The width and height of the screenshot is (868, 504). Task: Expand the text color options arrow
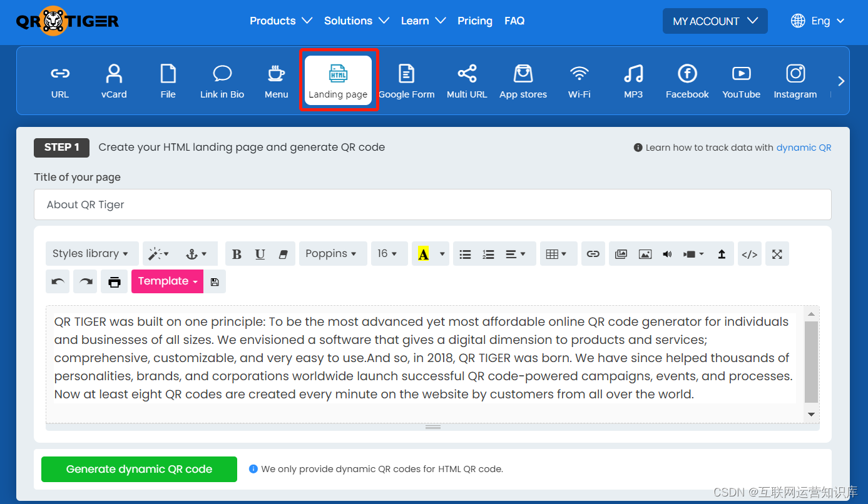(442, 254)
